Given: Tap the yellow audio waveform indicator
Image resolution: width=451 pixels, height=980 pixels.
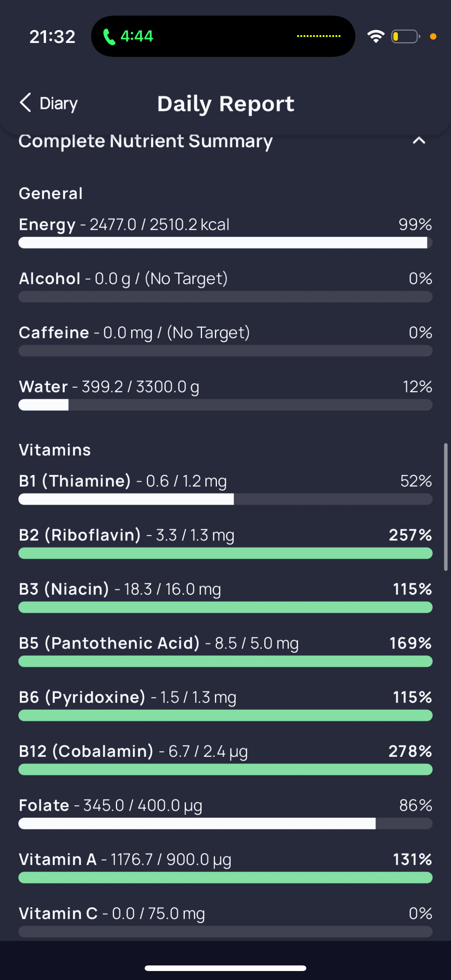Looking at the screenshot, I should (x=319, y=36).
